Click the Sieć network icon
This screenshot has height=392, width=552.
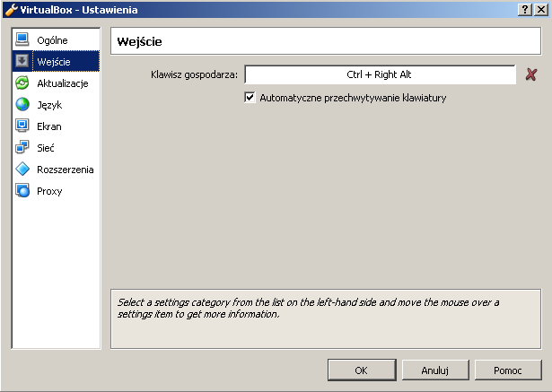tap(22, 147)
